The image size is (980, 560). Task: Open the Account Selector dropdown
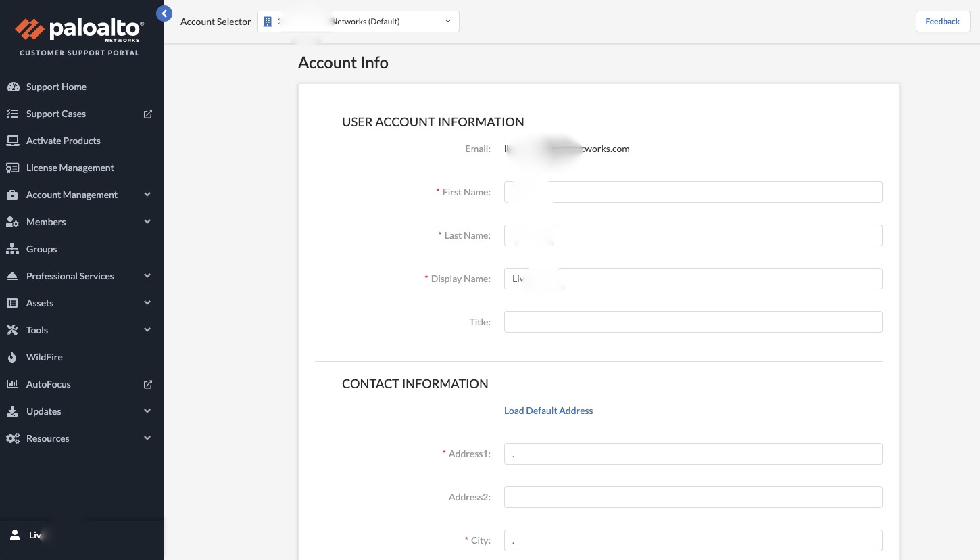[358, 22]
